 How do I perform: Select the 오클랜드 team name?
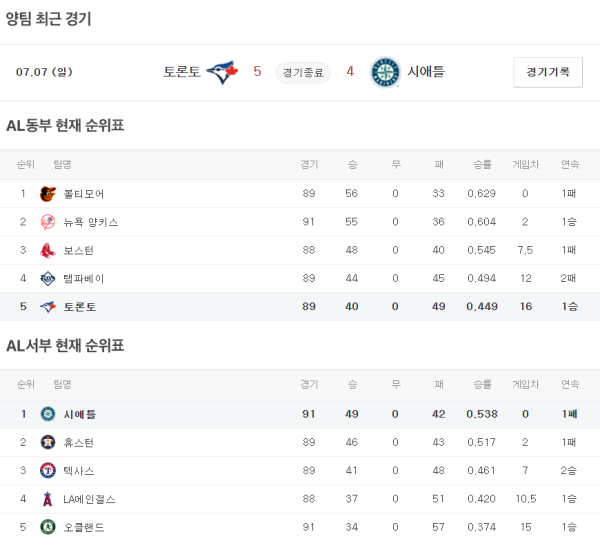tap(84, 526)
